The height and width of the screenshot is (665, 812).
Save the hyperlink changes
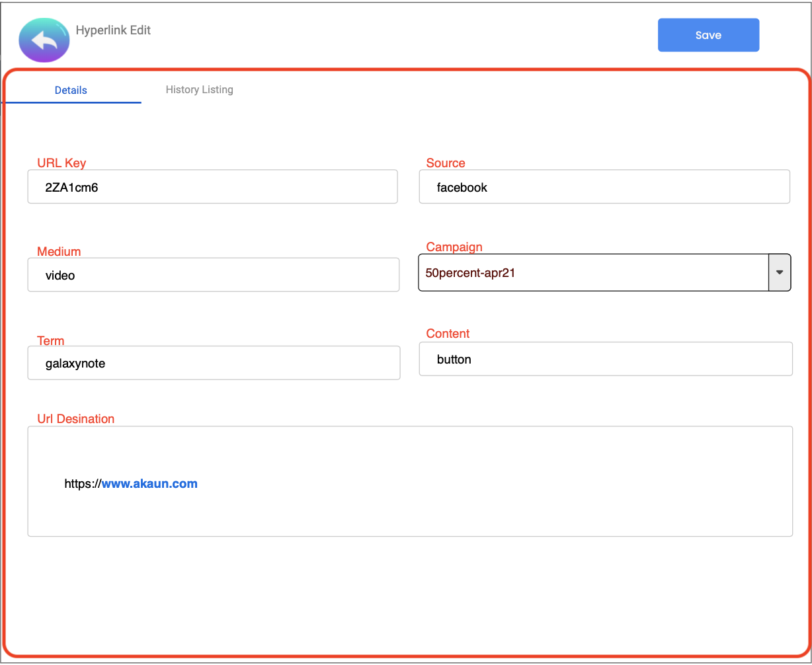pyautogui.click(x=708, y=35)
